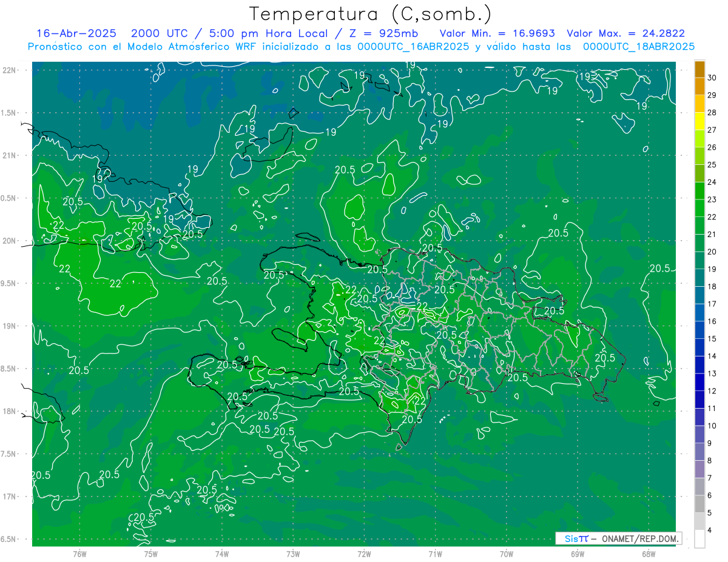
Task: Pick the blue swatch between 15 and 16
Action: click(699, 330)
